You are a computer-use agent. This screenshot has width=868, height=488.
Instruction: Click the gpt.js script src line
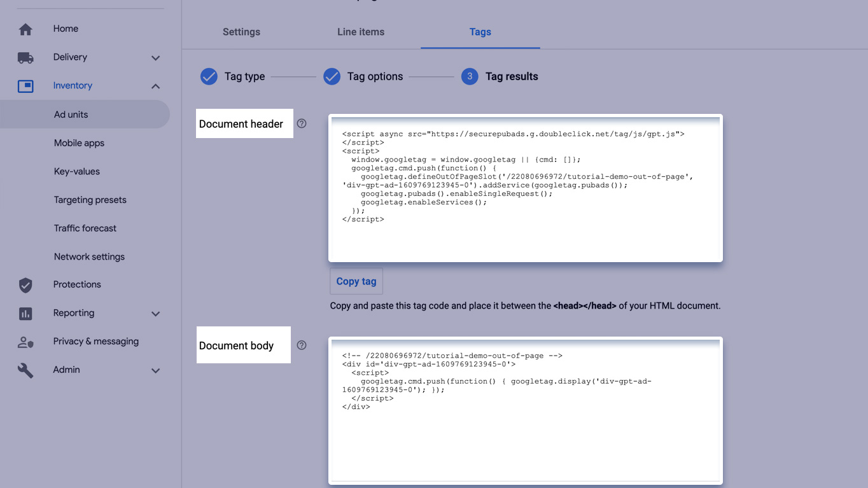tap(513, 134)
